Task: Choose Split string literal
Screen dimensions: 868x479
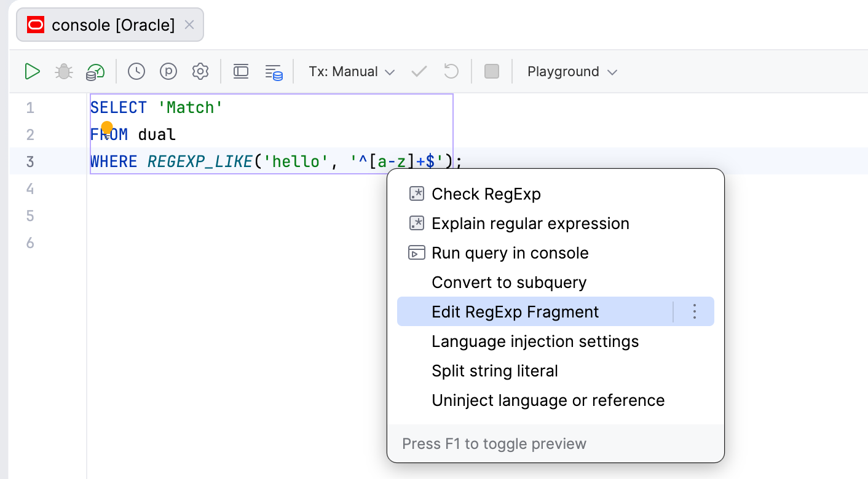Action: pos(556,371)
